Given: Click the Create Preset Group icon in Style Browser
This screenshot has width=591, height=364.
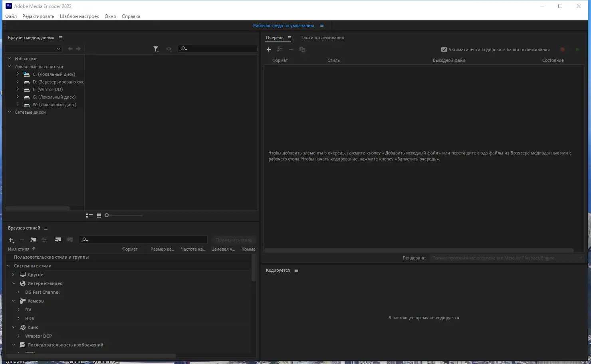Looking at the screenshot, I should click(33, 240).
